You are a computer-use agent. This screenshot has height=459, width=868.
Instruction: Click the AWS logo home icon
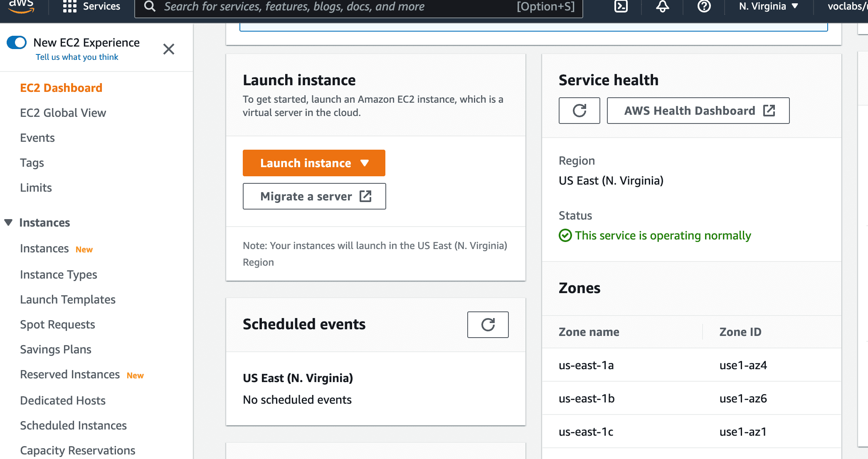pyautogui.click(x=21, y=6)
